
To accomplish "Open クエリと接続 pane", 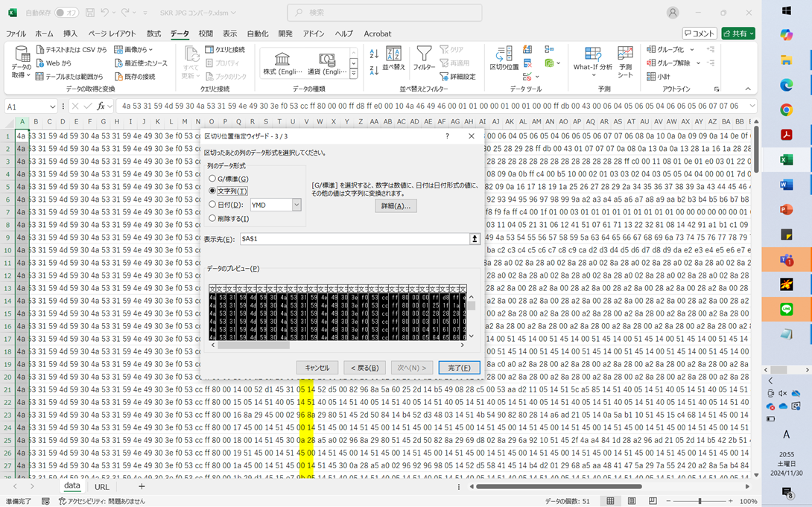I will (225, 50).
